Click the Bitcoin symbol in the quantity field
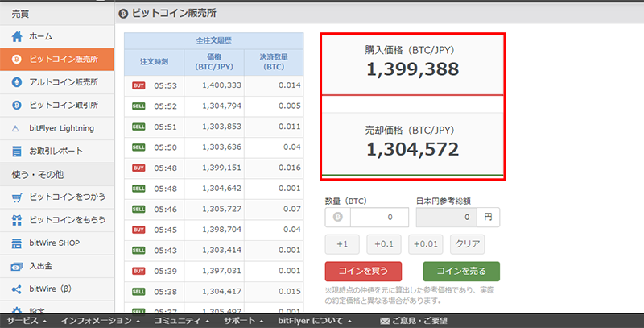Viewport: 644px width, 328px height. (337, 217)
